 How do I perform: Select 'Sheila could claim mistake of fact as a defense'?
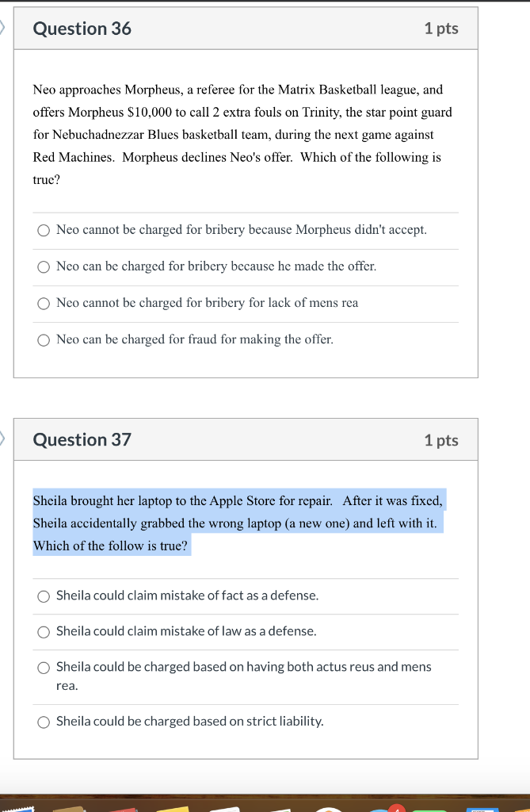point(44,596)
